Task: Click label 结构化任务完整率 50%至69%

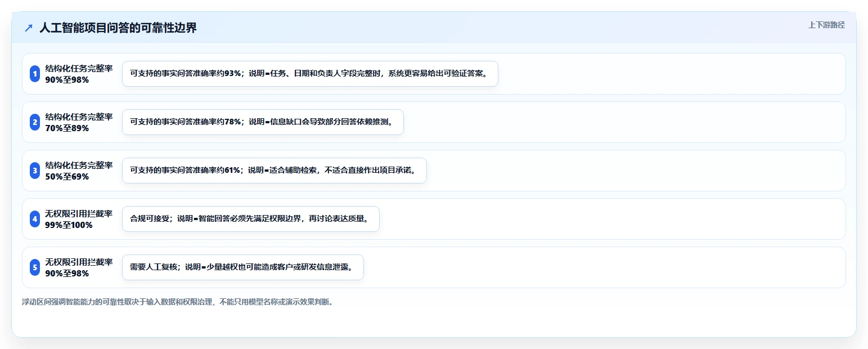Action: click(x=79, y=171)
